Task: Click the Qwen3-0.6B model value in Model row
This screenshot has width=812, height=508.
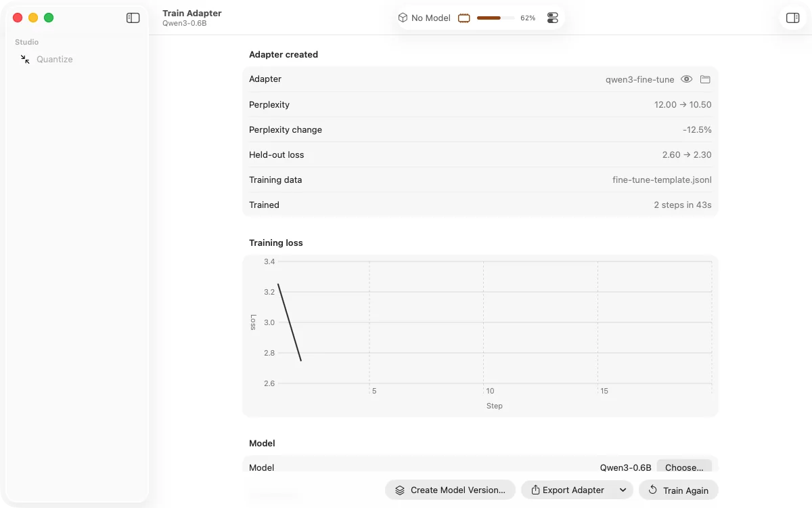Action: pyautogui.click(x=626, y=467)
